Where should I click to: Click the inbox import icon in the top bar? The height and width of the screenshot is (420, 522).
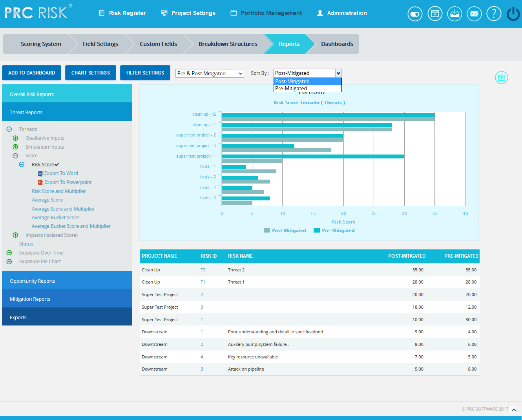[454, 13]
